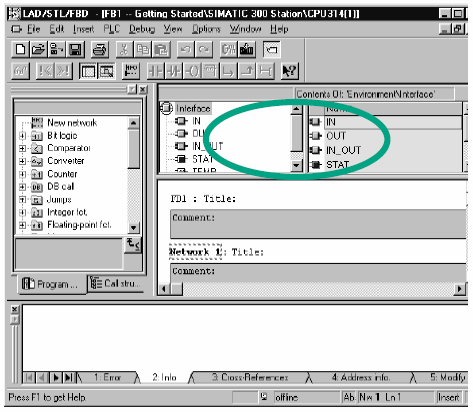Close the ladder branch icon
The image size is (473, 412).
pyautogui.click(x=247, y=71)
